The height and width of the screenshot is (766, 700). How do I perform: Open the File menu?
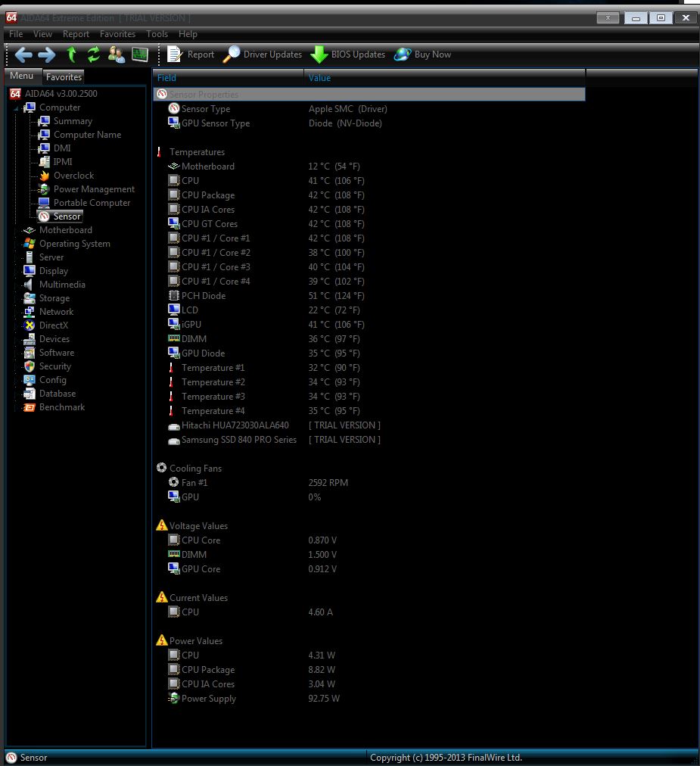coord(16,34)
